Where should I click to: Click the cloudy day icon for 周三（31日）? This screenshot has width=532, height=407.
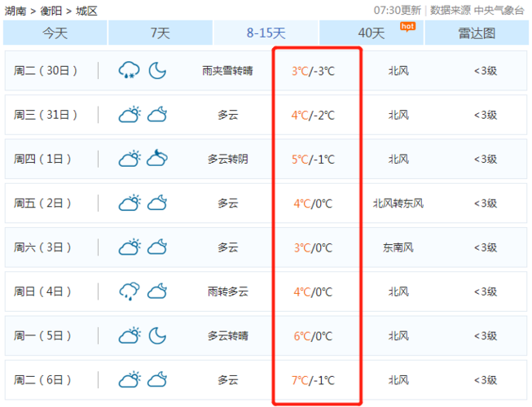130,115
